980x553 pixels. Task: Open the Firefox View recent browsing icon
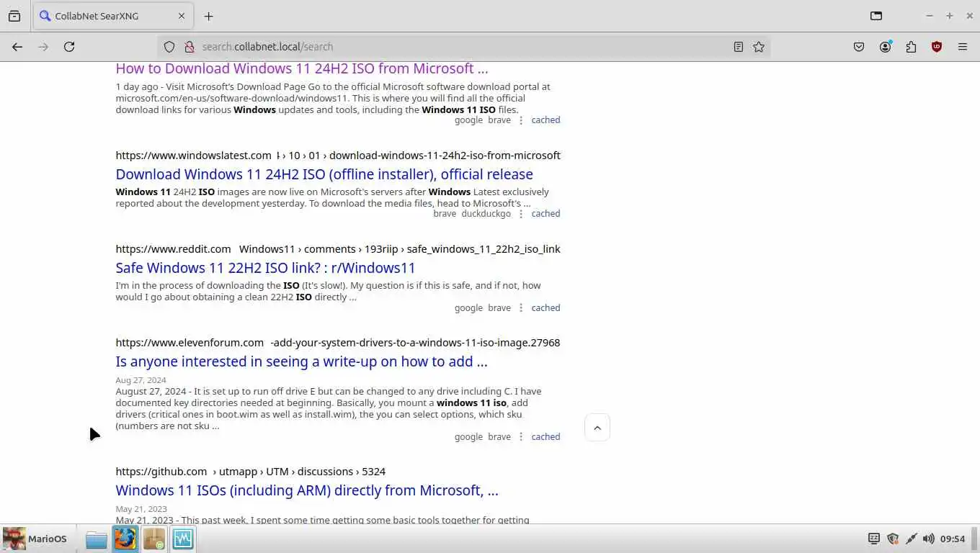(x=14, y=16)
